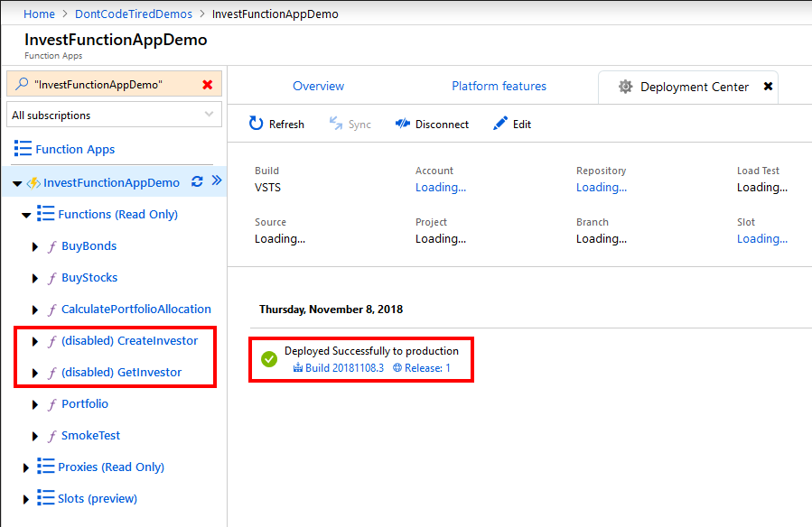Click the Function Apps list icon

(24, 149)
